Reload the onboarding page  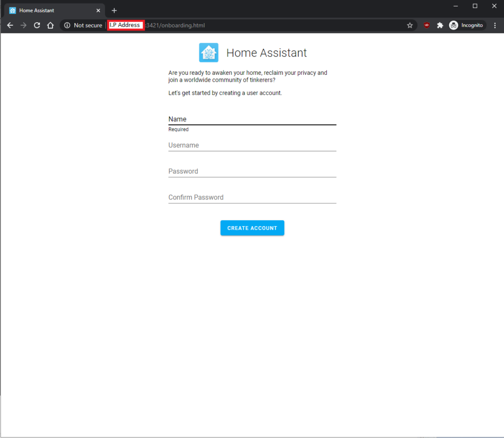pyautogui.click(x=37, y=25)
